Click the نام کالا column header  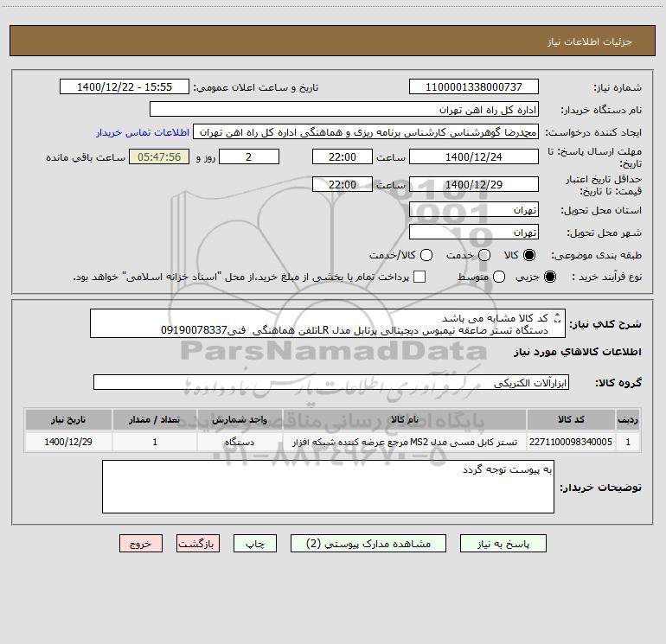pos(405,419)
